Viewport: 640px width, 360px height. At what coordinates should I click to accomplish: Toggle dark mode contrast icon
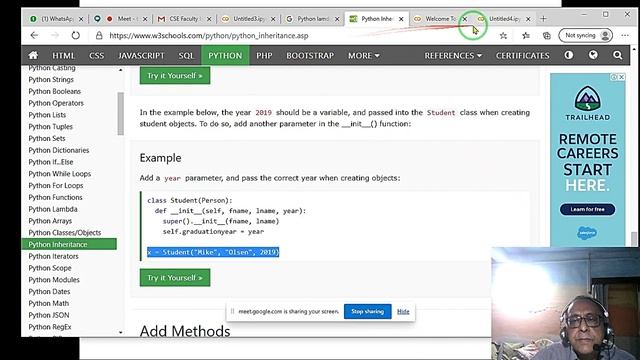tap(569, 55)
